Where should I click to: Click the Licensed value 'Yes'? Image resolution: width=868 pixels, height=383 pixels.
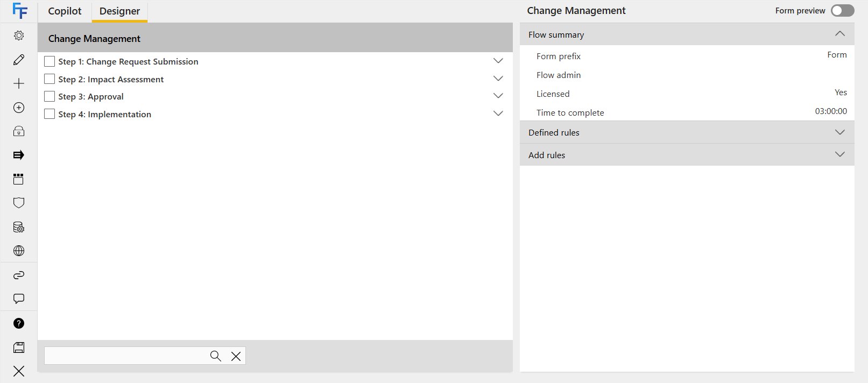[841, 93]
